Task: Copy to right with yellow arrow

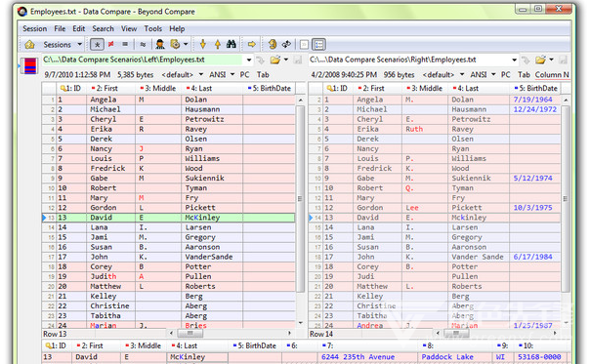Action: click(252, 44)
